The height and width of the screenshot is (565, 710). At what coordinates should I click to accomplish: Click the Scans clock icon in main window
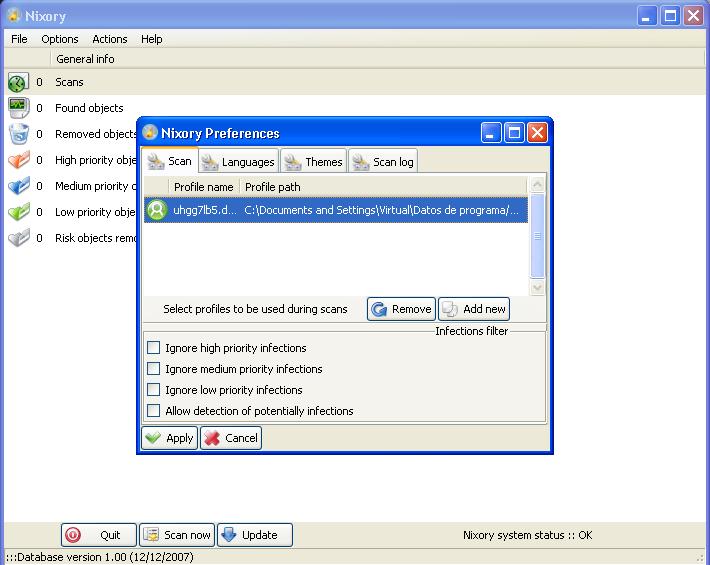pos(18,82)
